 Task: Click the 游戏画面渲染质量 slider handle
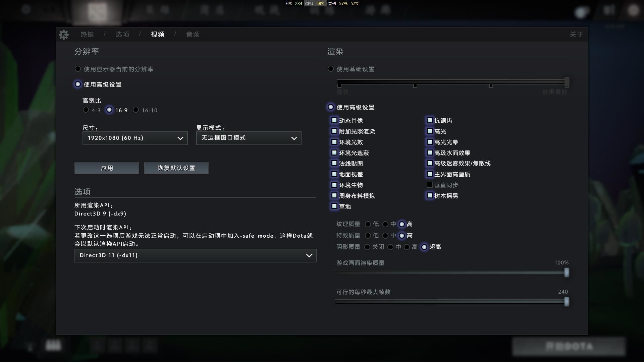567,273
